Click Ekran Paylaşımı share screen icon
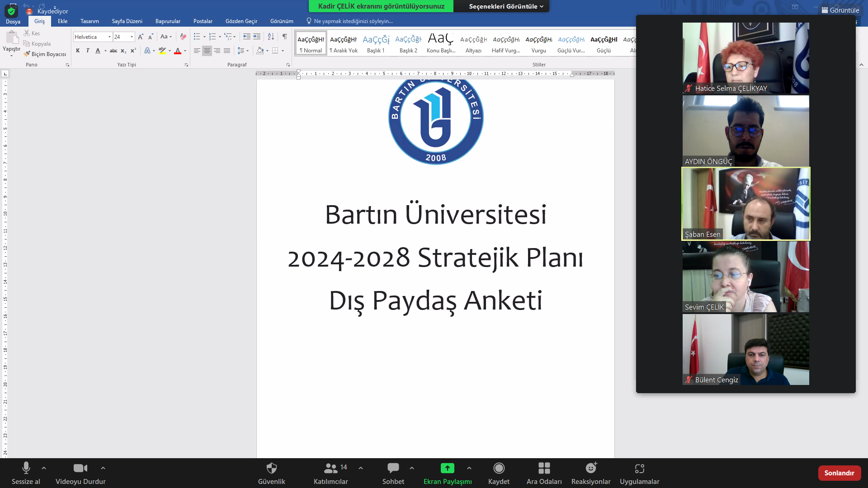The height and width of the screenshot is (488, 868). point(447,469)
